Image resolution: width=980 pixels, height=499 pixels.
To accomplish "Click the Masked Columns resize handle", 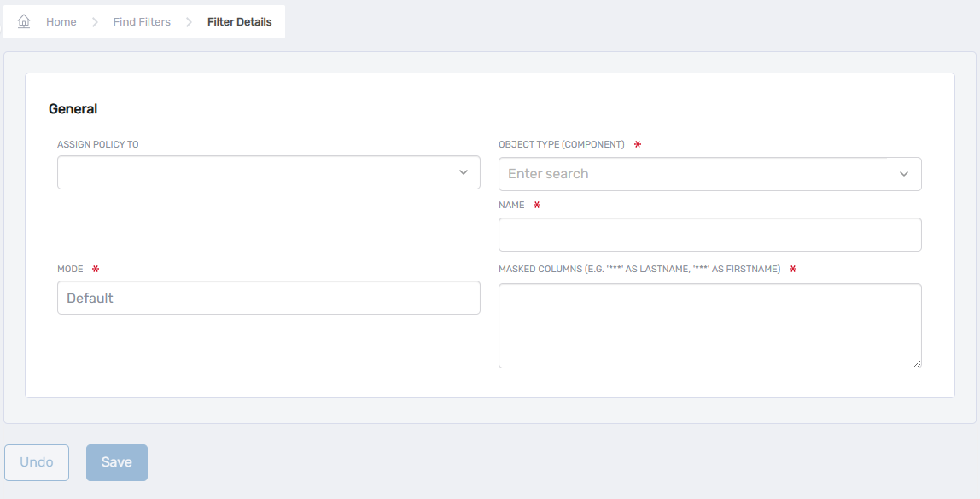I will pyautogui.click(x=917, y=364).
